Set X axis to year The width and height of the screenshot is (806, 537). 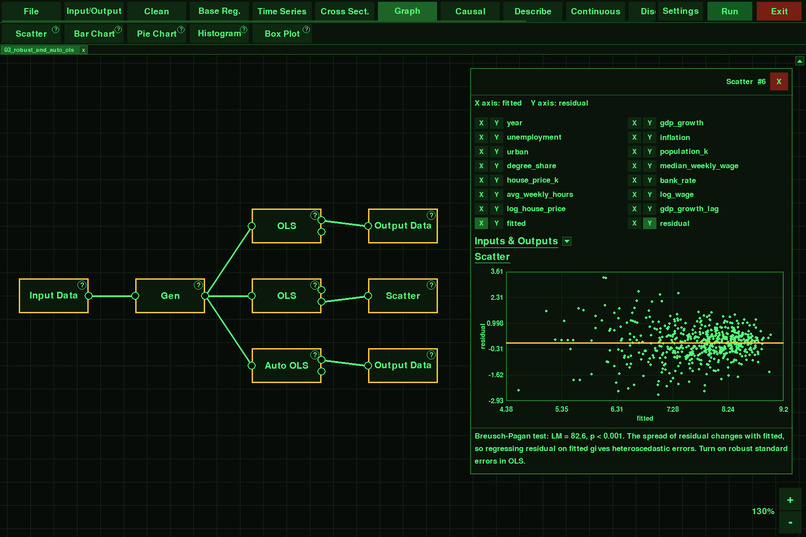point(481,123)
